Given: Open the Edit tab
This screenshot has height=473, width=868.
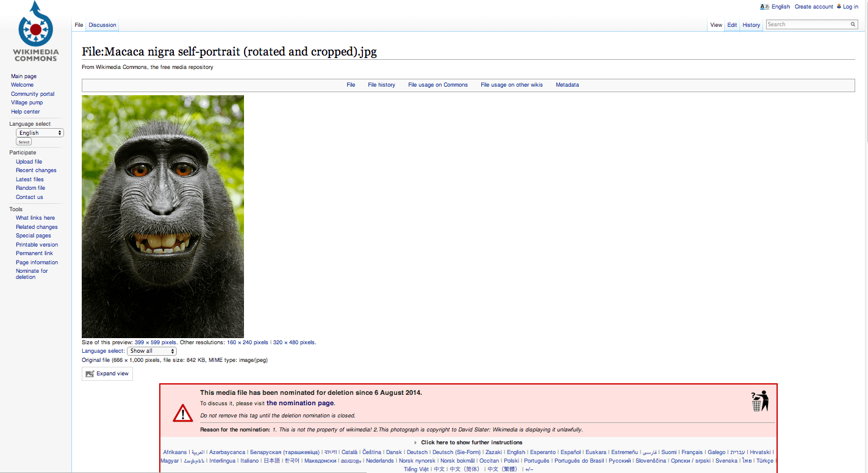Looking at the screenshot, I should point(732,25).
